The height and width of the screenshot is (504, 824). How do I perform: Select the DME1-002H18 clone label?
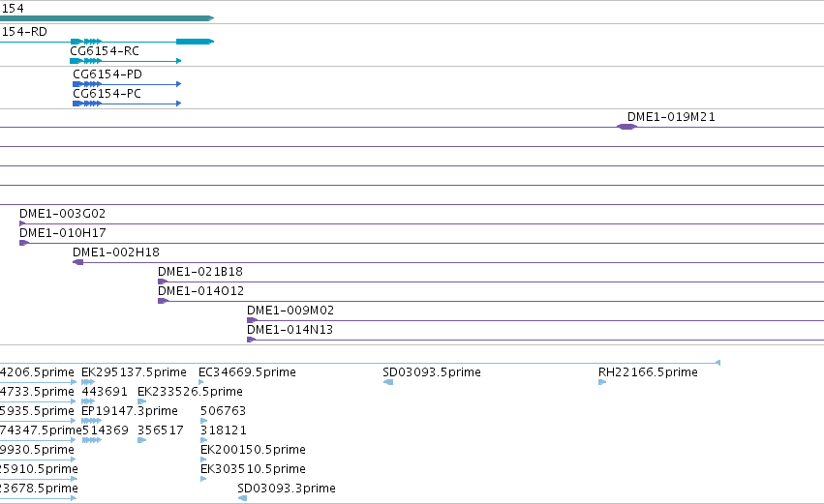(x=116, y=252)
